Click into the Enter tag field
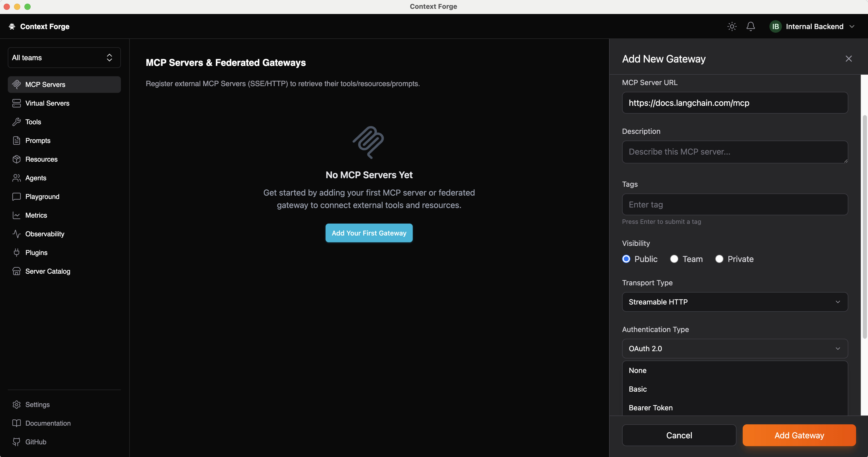 (735, 204)
